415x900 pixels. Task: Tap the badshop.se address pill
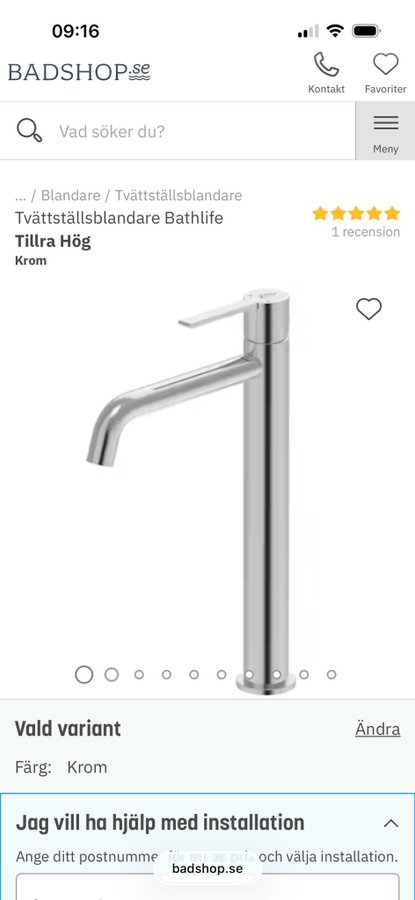coord(207,868)
